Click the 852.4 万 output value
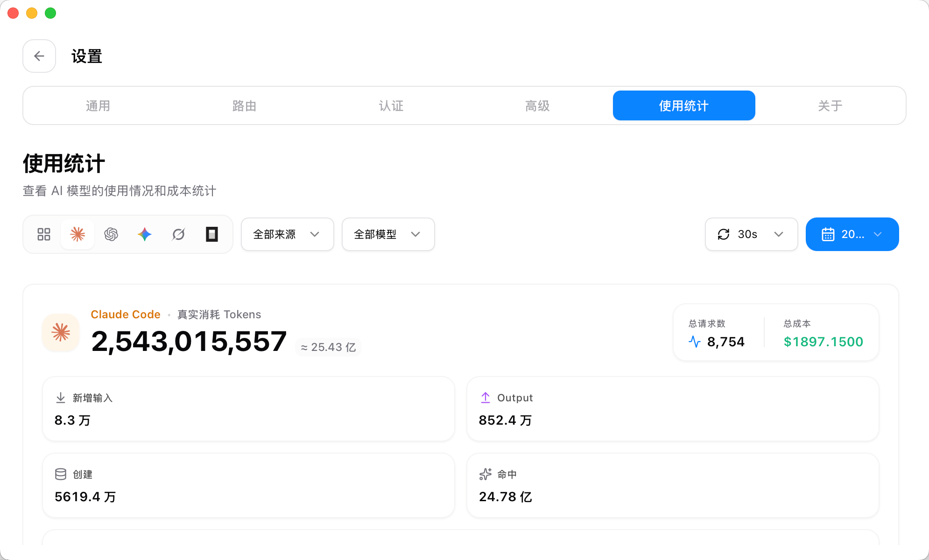The height and width of the screenshot is (560, 929). 506,420
